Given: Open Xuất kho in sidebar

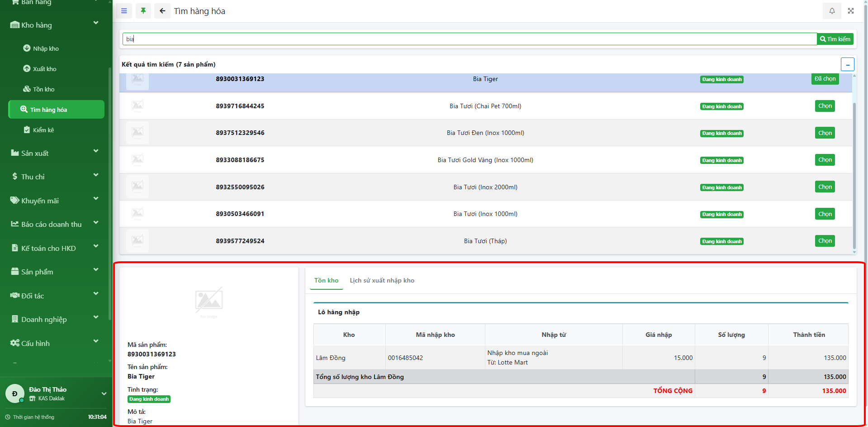Looking at the screenshot, I should (44, 69).
